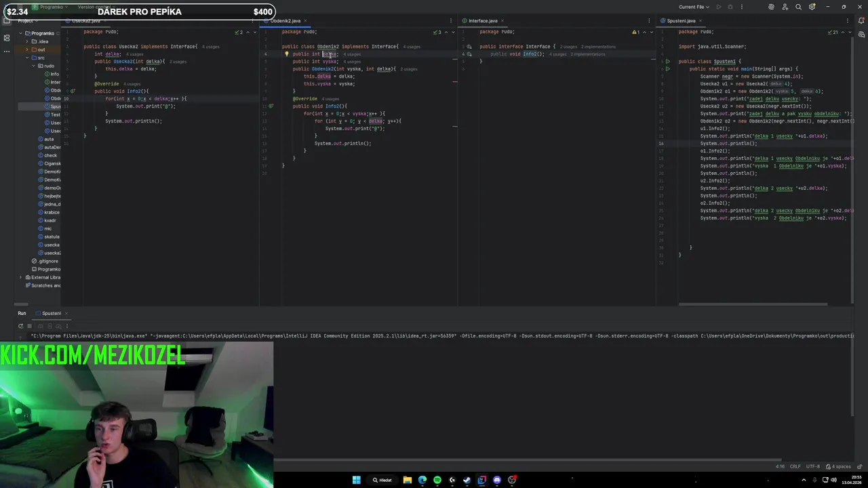Run the current file using the play icon
Screen dimensions: 868x488
(x=719, y=7)
